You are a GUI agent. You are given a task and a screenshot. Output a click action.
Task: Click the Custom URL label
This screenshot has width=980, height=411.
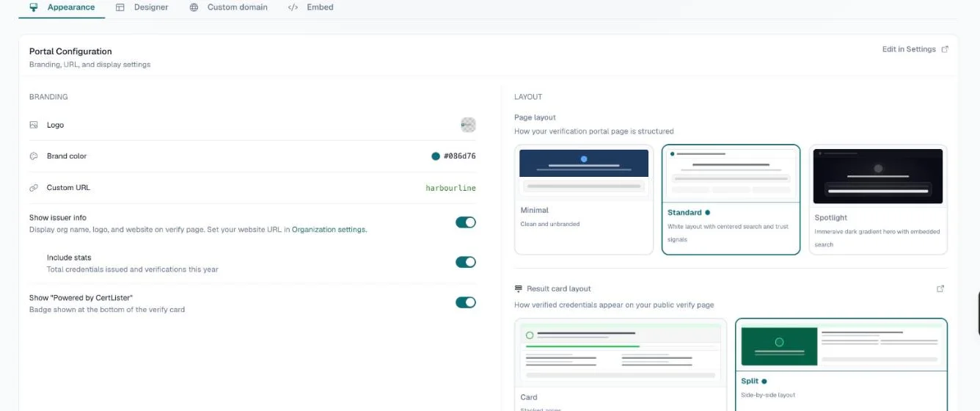(68, 188)
